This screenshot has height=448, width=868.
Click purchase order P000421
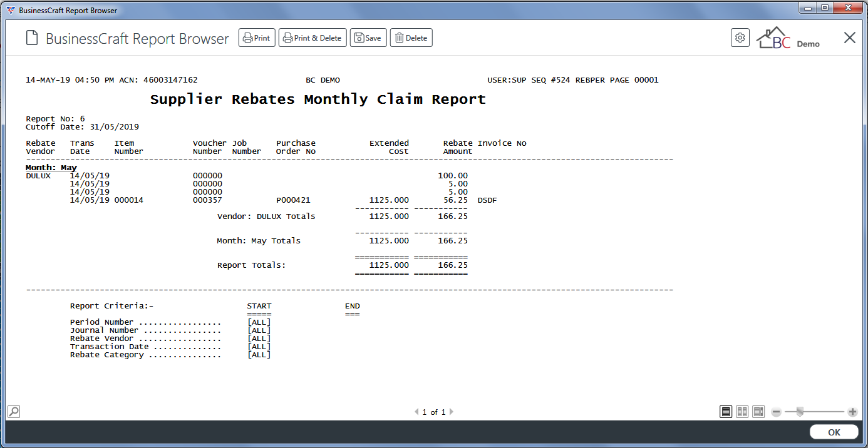293,200
